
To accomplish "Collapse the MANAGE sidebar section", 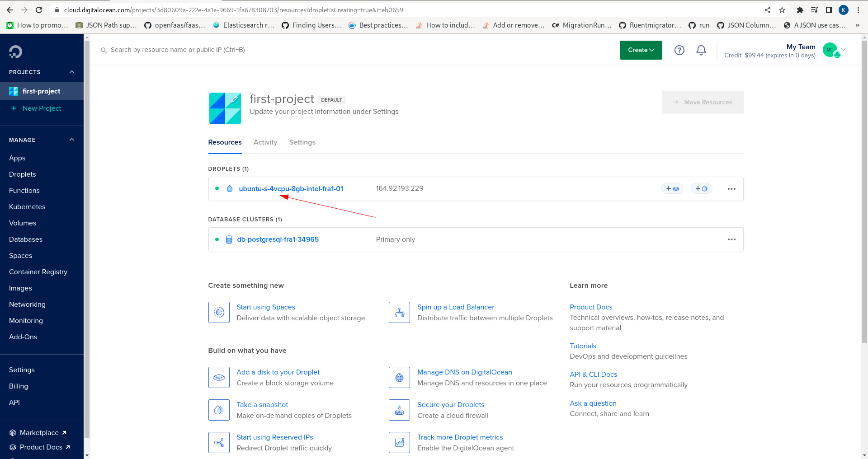I will coord(72,140).
